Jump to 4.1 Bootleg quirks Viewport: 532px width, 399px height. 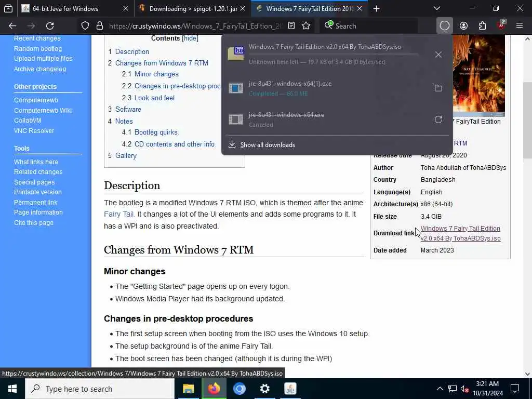click(x=150, y=132)
